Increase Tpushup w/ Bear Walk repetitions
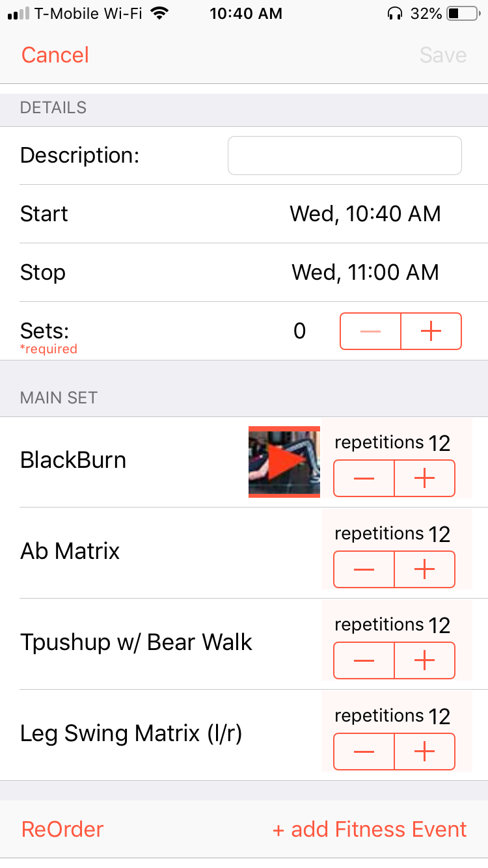 (x=424, y=660)
